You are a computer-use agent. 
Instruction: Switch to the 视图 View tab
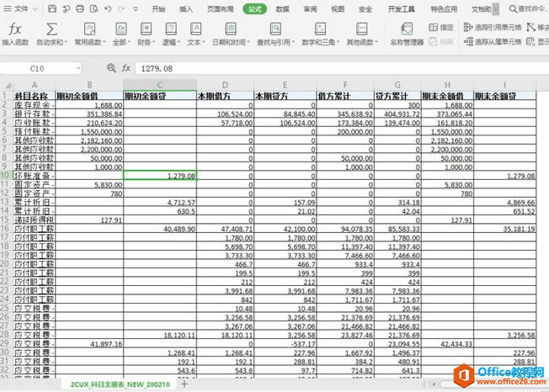click(338, 9)
